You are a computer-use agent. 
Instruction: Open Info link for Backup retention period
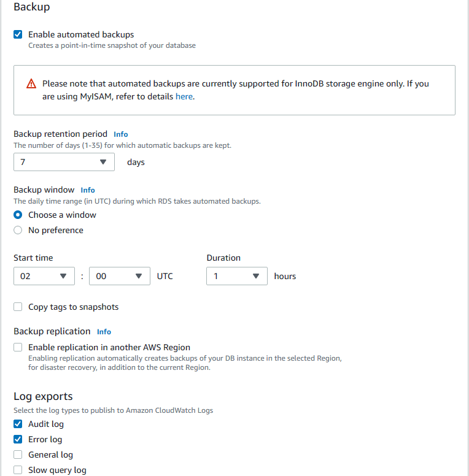(x=121, y=134)
